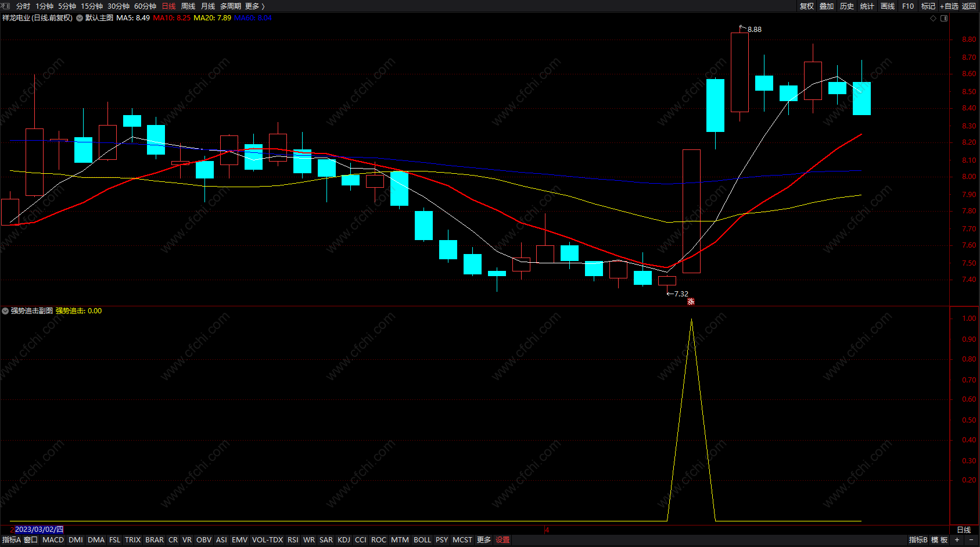Image resolution: width=980 pixels, height=547 pixels.
Task: Add stock via +自选 button
Action: [x=949, y=6]
